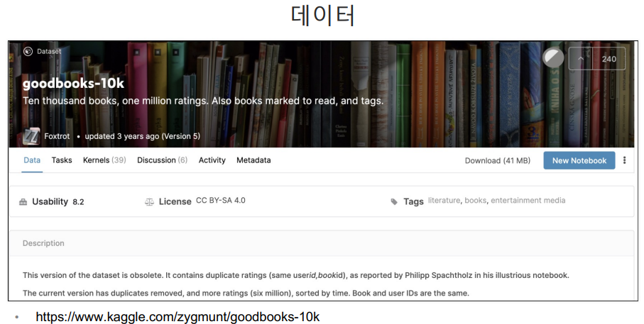Click the License scales icon
The height and width of the screenshot is (324, 644).
[x=150, y=202]
